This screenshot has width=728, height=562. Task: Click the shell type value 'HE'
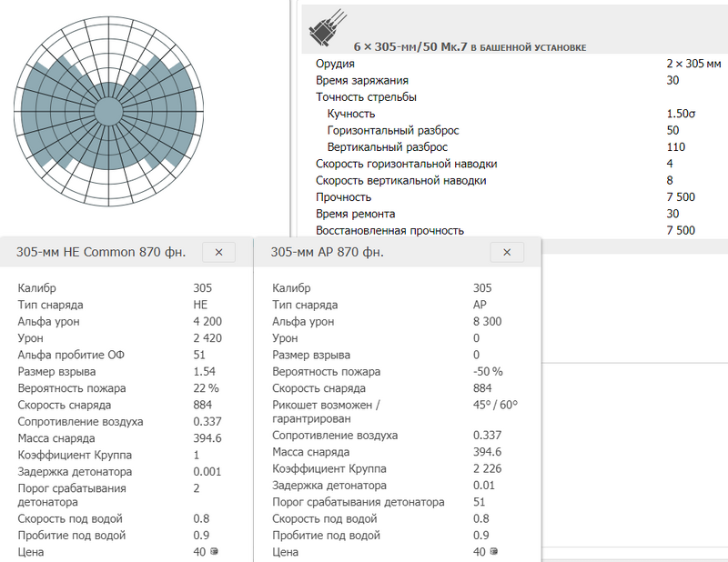(200, 305)
